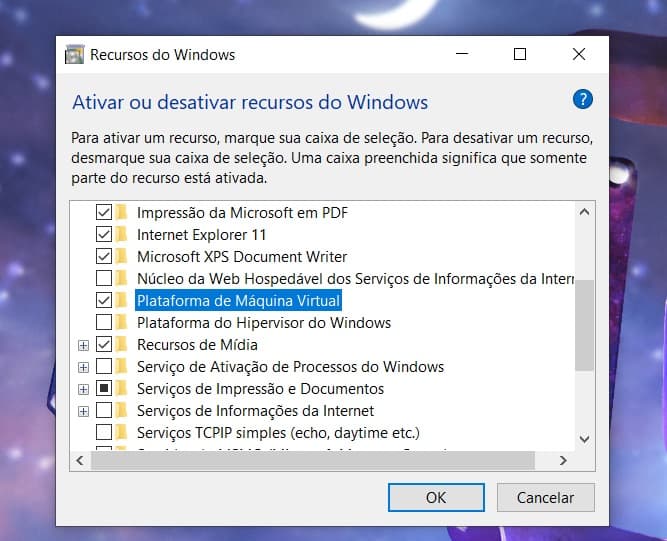Maximize the Recursos do Windows dialog
This screenshot has width=667, height=541.
[x=520, y=54]
